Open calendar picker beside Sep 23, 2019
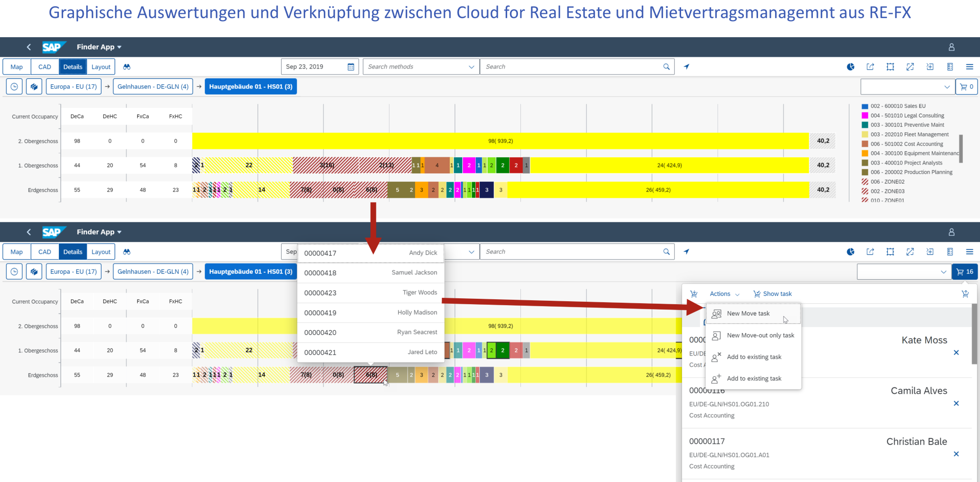This screenshot has height=482, width=980. (351, 67)
